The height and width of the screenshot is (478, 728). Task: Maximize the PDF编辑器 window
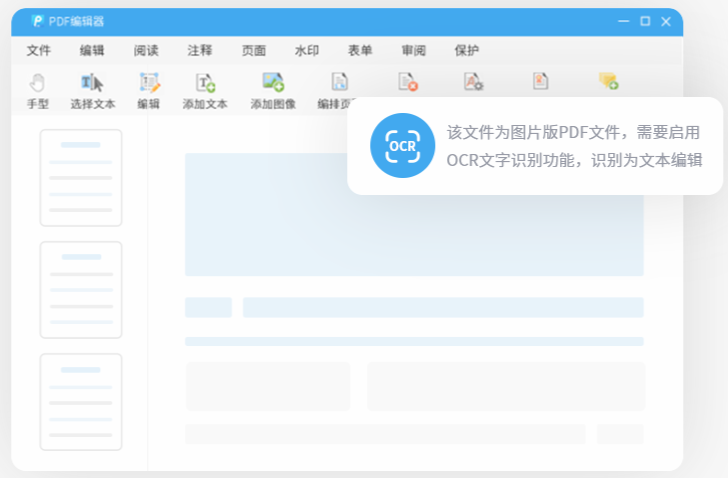[x=645, y=21]
